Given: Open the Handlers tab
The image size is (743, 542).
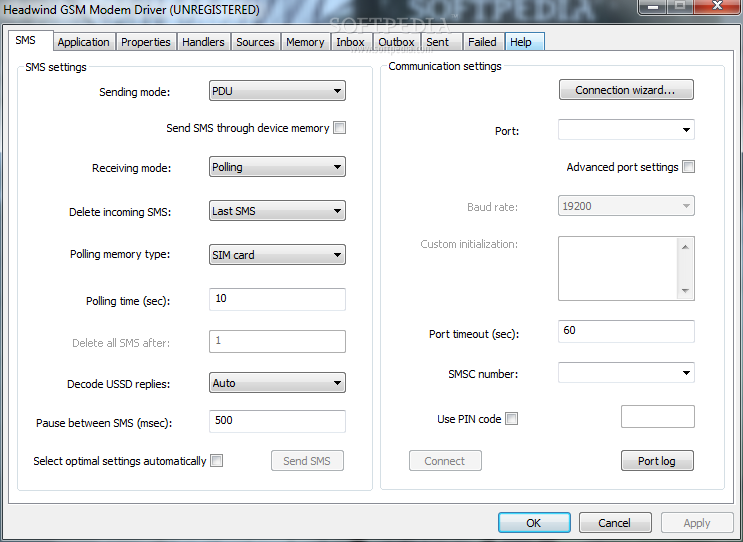Looking at the screenshot, I should pyautogui.click(x=203, y=42).
